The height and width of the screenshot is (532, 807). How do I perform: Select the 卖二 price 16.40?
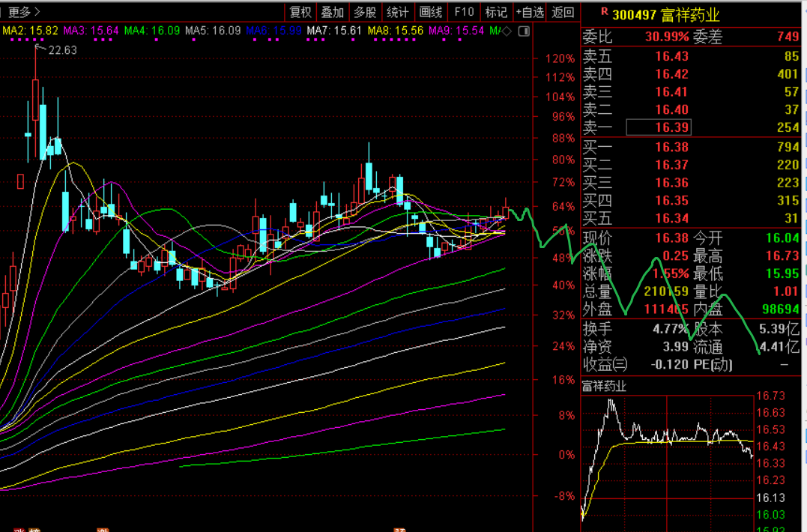coord(671,109)
